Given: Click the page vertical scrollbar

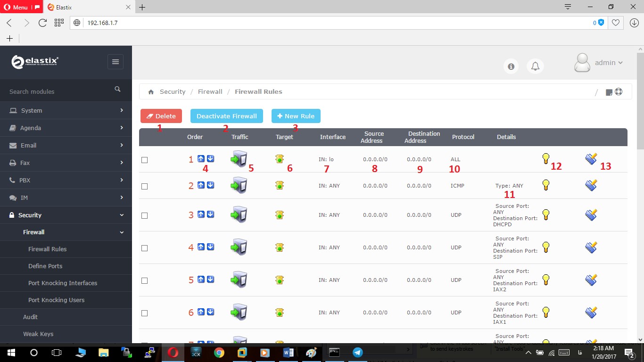Looking at the screenshot, I should 640,189.
